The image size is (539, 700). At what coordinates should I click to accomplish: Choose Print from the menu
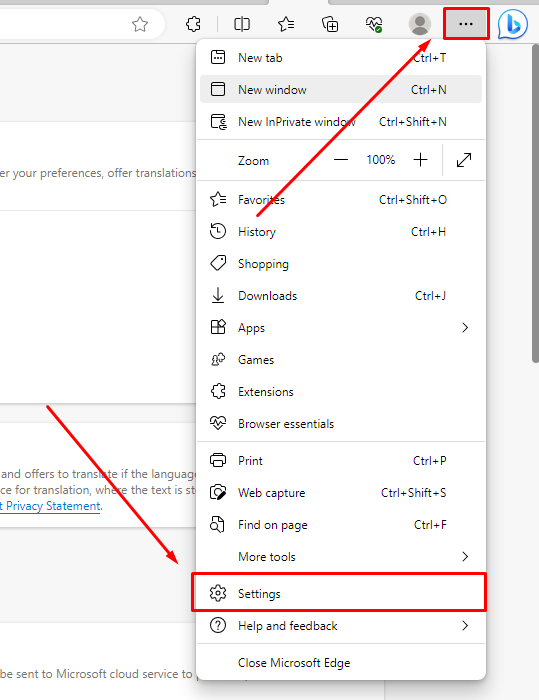click(x=341, y=461)
